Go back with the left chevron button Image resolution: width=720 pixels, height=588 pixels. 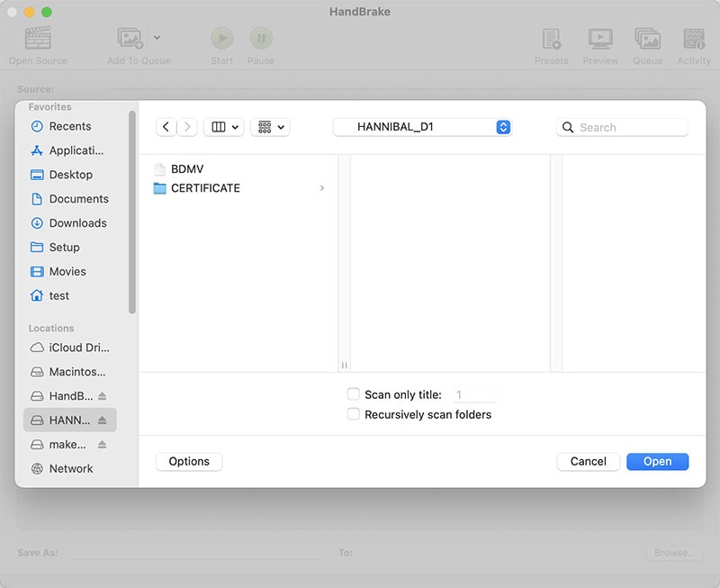tap(166, 127)
